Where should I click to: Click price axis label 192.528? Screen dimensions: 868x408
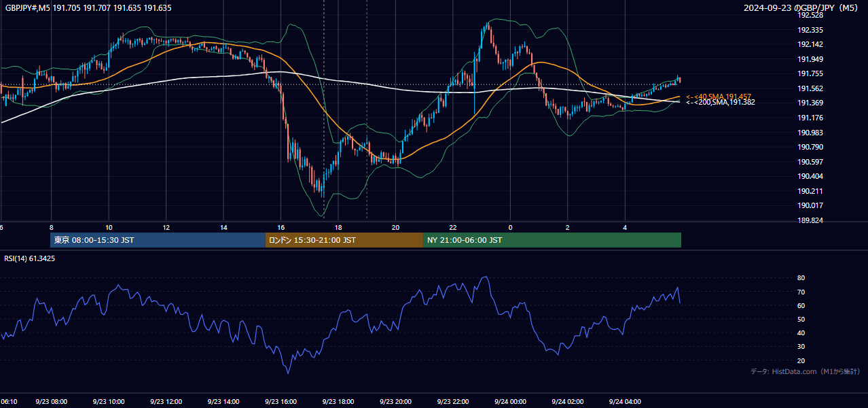810,15
